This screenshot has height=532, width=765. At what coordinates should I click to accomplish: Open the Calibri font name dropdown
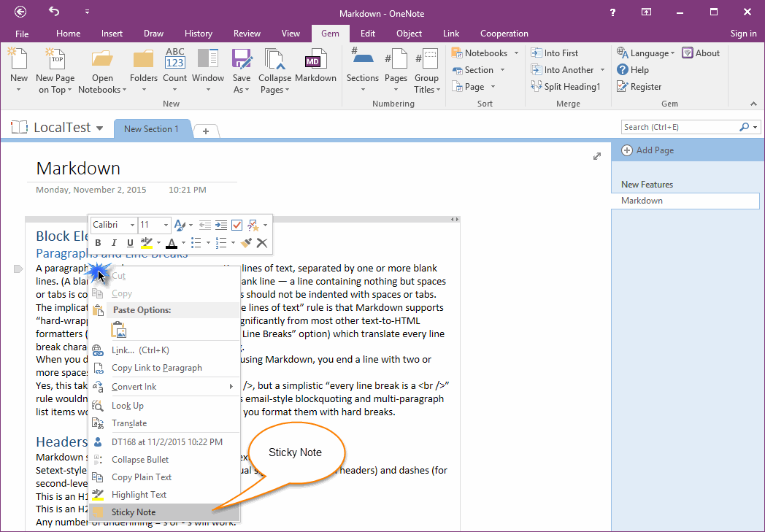(114, 225)
